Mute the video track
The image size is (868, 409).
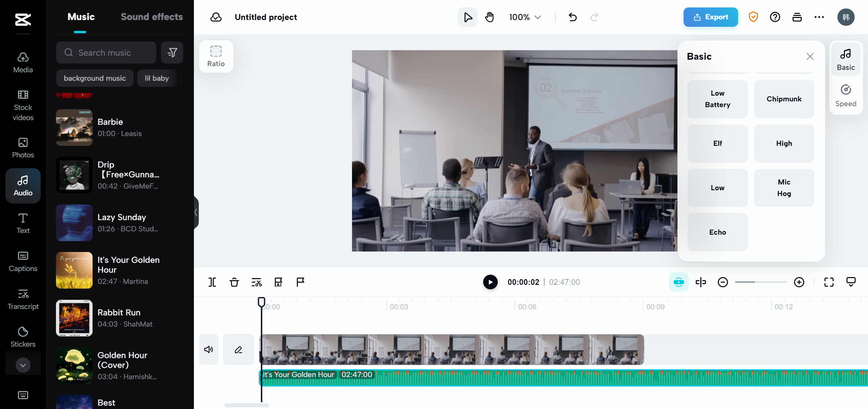click(x=208, y=349)
